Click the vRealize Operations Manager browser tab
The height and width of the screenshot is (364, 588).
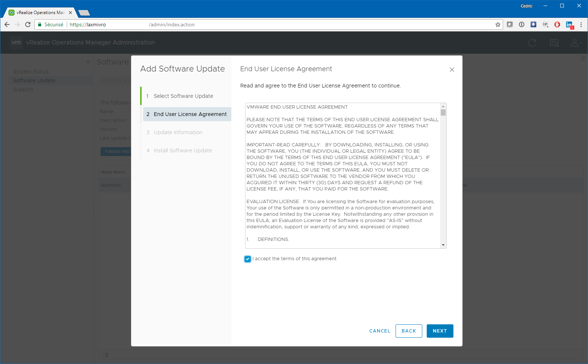[41, 13]
